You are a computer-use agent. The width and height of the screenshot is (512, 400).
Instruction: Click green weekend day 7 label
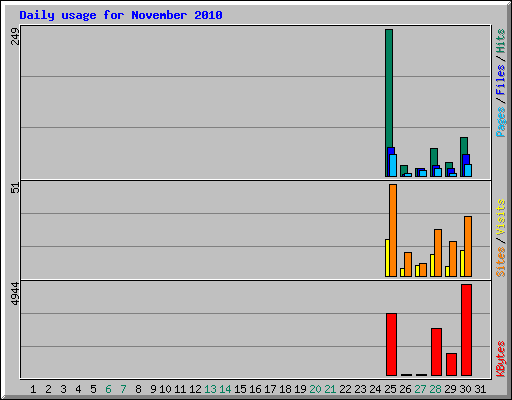click(123, 389)
